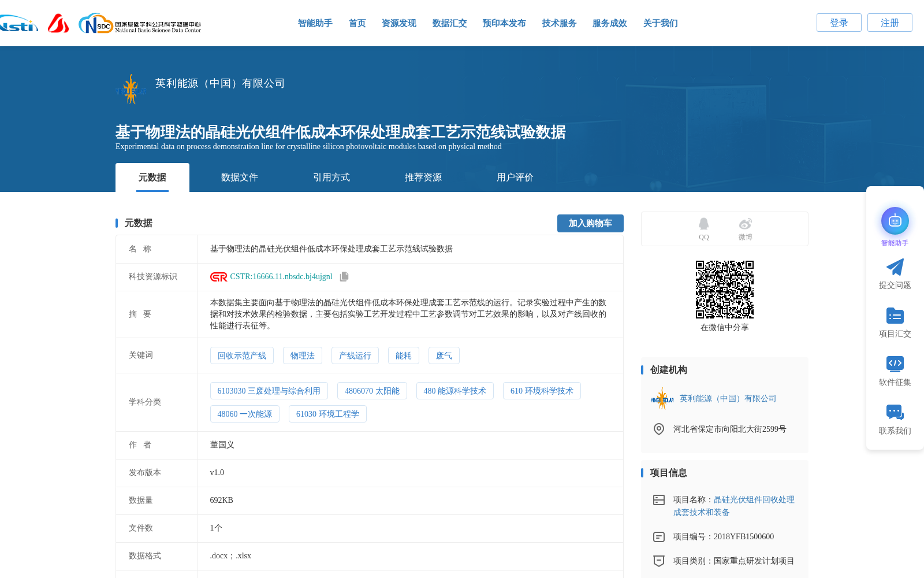Viewport: 924px width, 578px height.
Task: Click the NSTL logo in header
Action: click(18, 24)
